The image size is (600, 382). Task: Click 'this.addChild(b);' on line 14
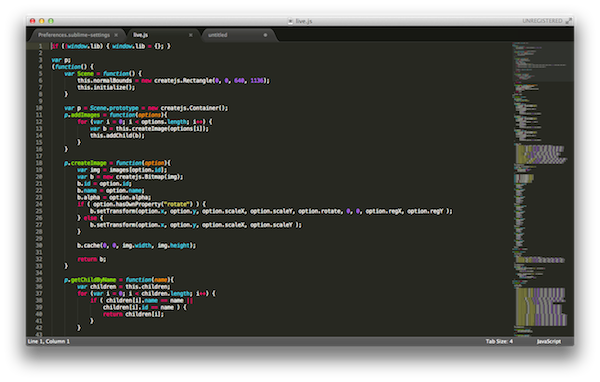point(117,135)
